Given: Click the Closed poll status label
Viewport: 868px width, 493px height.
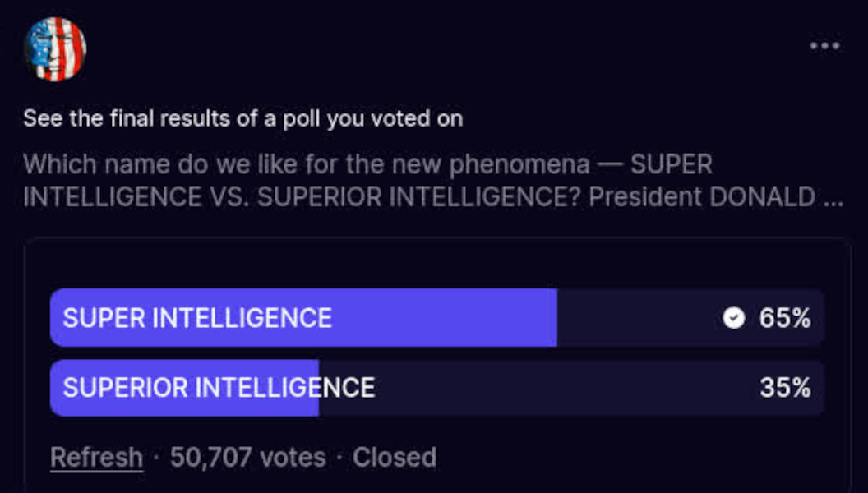Looking at the screenshot, I should click(395, 458).
